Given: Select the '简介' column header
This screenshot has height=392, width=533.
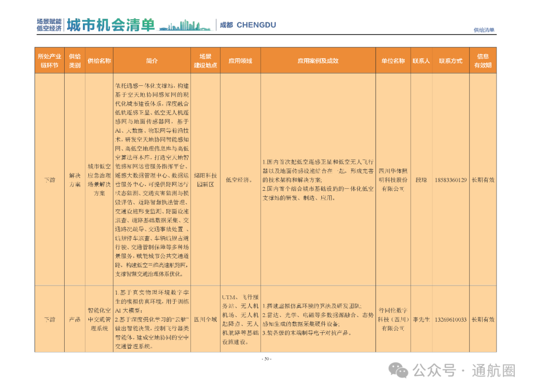Looking at the screenshot, I should point(152,61).
